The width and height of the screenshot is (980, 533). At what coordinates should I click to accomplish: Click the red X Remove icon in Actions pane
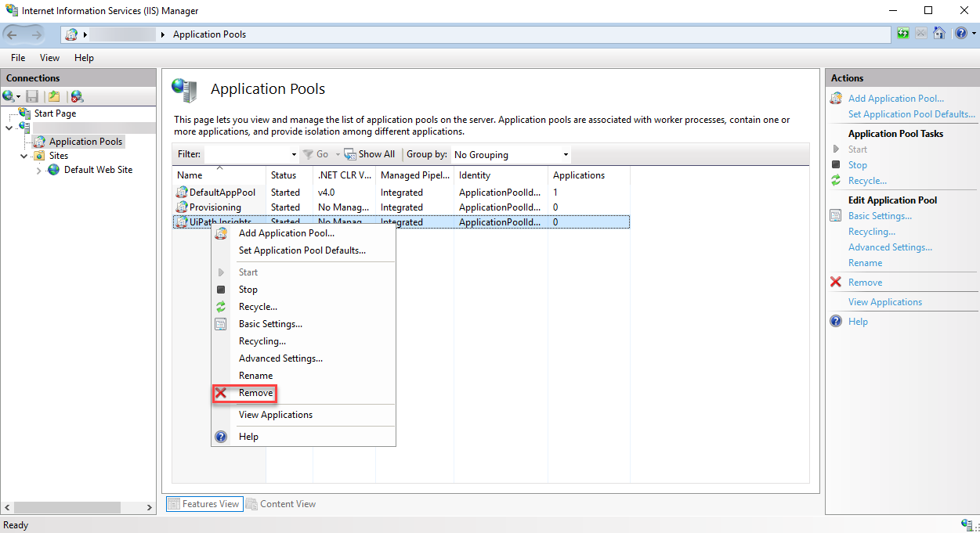[x=836, y=283]
